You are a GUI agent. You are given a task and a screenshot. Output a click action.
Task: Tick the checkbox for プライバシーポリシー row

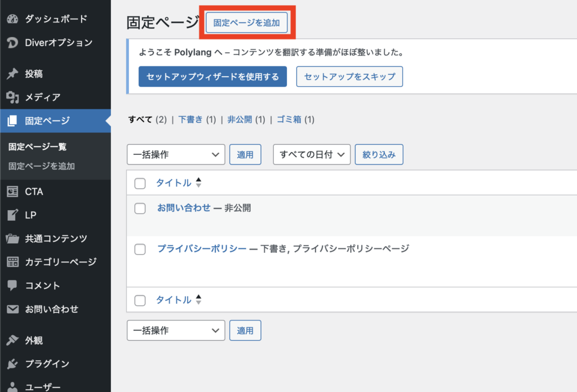[x=140, y=249]
